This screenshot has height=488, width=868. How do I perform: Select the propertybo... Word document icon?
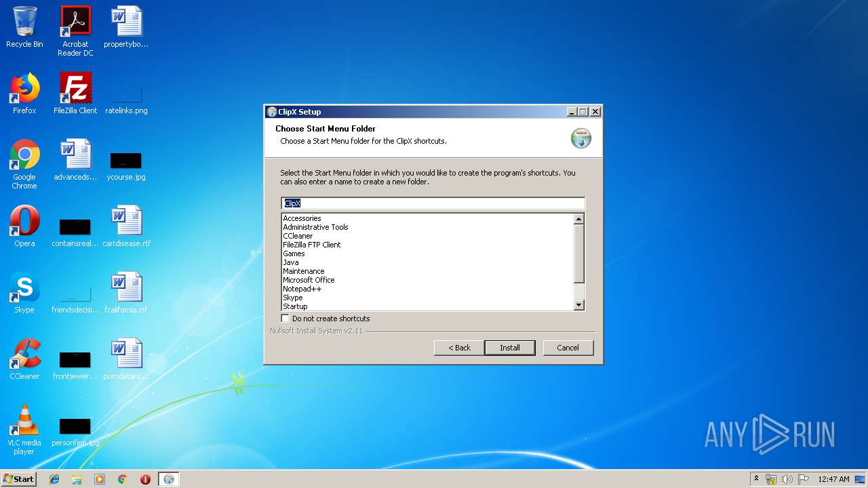pos(126,27)
